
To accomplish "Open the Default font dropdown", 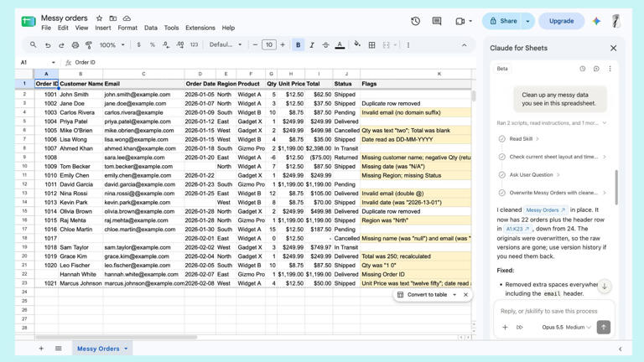I will (226, 44).
